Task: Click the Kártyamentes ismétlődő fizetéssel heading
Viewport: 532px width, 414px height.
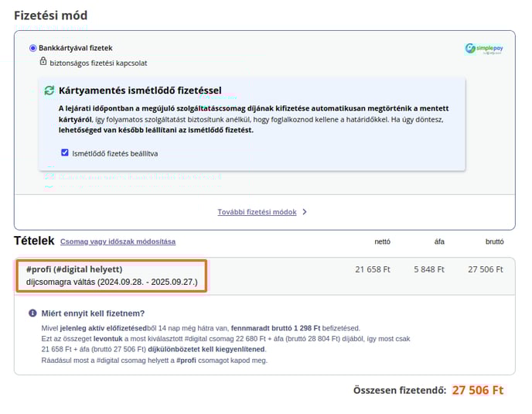Action: click(140, 91)
